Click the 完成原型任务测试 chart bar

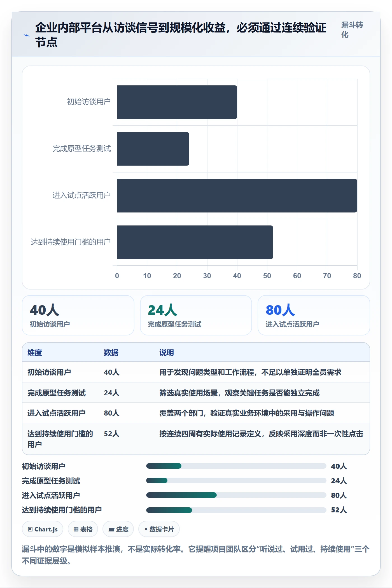[153, 149]
